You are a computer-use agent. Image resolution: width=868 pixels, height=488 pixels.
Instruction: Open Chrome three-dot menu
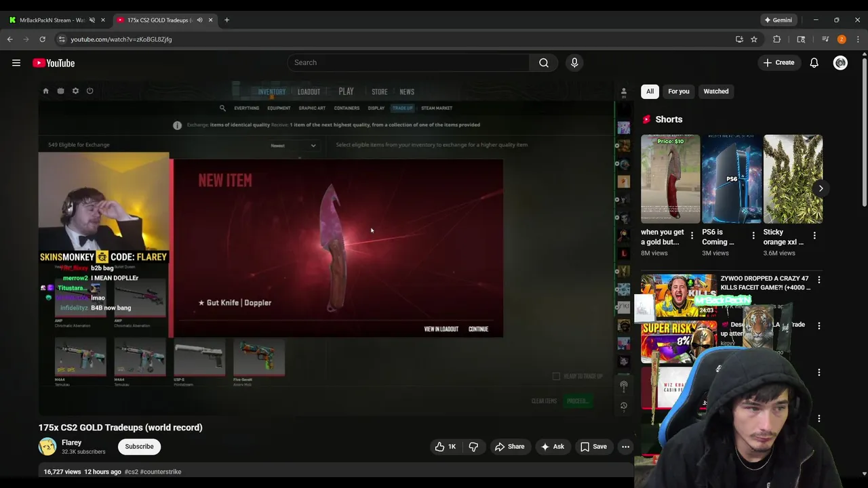pyautogui.click(x=858, y=39)
